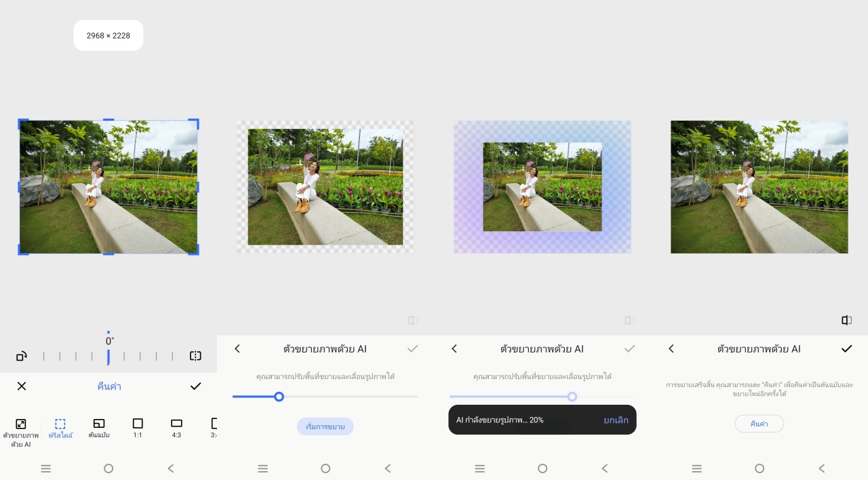Choose the 1:1 square aspect ratio
The image size is (868, 480).
point(138,428)
